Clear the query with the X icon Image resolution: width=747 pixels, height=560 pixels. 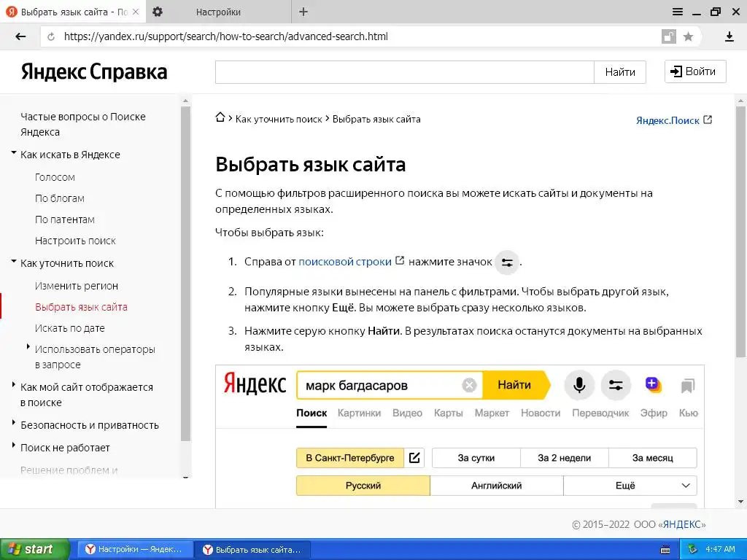[x=469, y=385]
